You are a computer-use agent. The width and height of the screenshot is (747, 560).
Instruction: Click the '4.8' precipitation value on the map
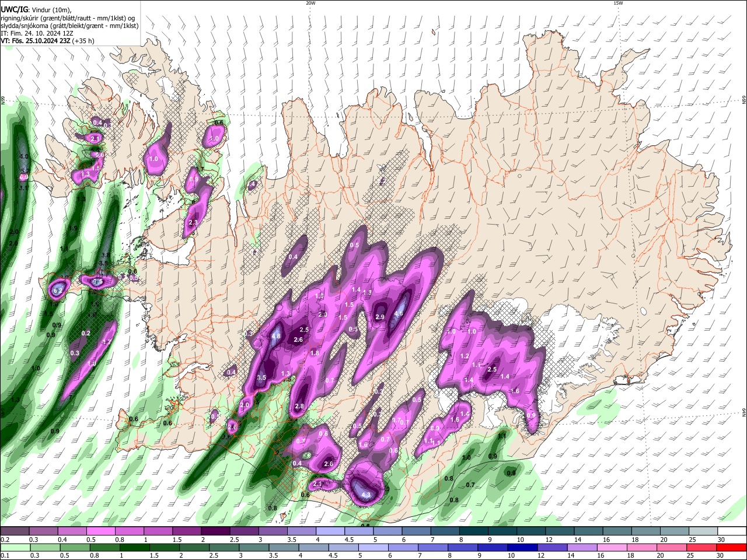coord(277,337)
